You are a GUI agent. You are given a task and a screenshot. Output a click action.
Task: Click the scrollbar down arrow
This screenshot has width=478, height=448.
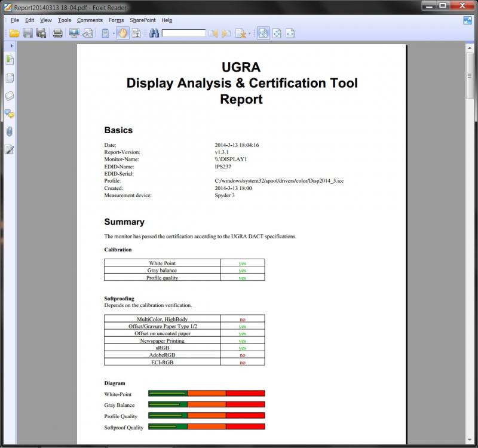470,440
